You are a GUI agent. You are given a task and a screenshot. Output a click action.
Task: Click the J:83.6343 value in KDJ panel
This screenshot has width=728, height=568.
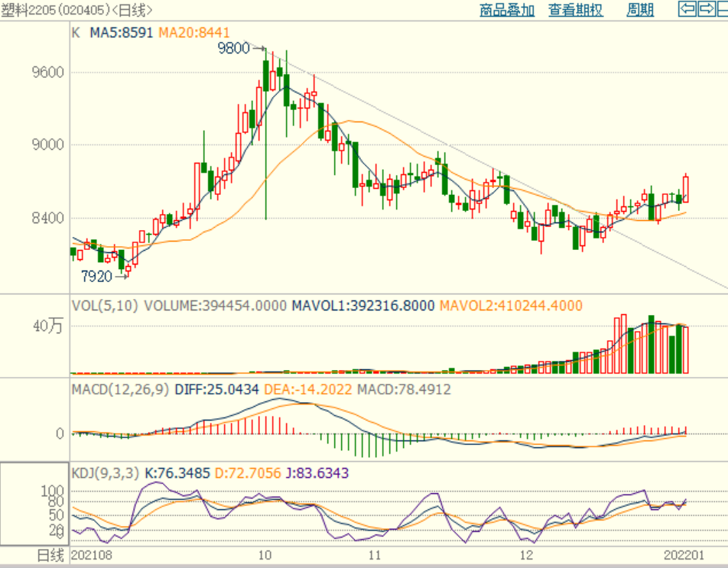(x=317, y=473)
